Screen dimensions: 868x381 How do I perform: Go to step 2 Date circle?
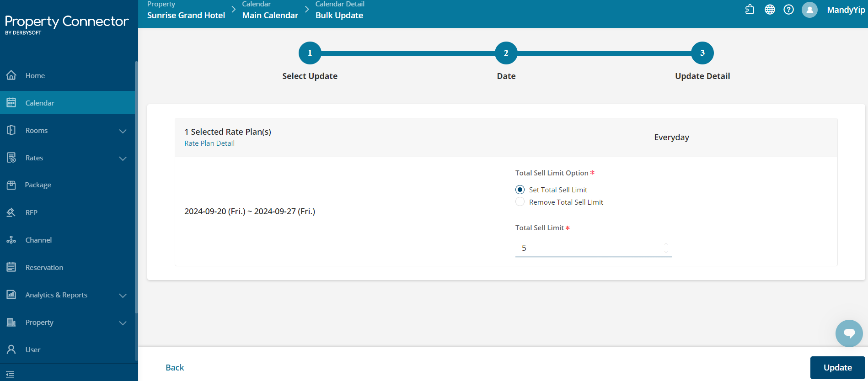(x=506, y=53)
